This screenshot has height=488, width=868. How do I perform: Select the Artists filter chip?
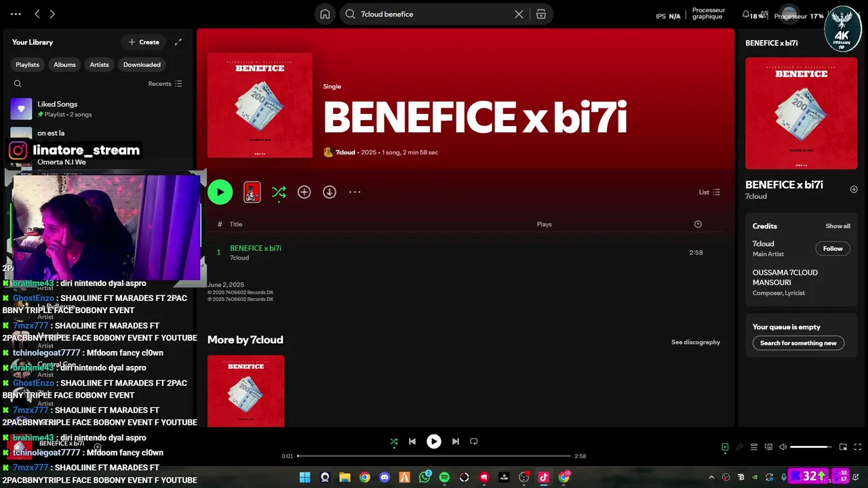click(99, 64)
